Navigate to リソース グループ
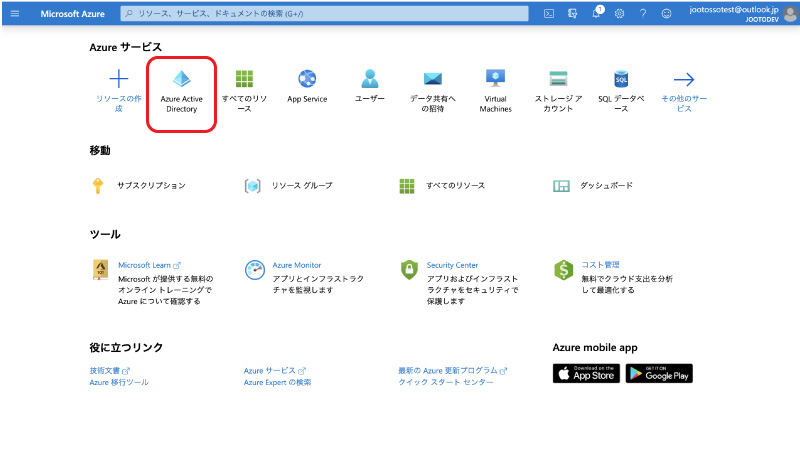The width and height of the screenshot is (800, 450). click(301, 186)
